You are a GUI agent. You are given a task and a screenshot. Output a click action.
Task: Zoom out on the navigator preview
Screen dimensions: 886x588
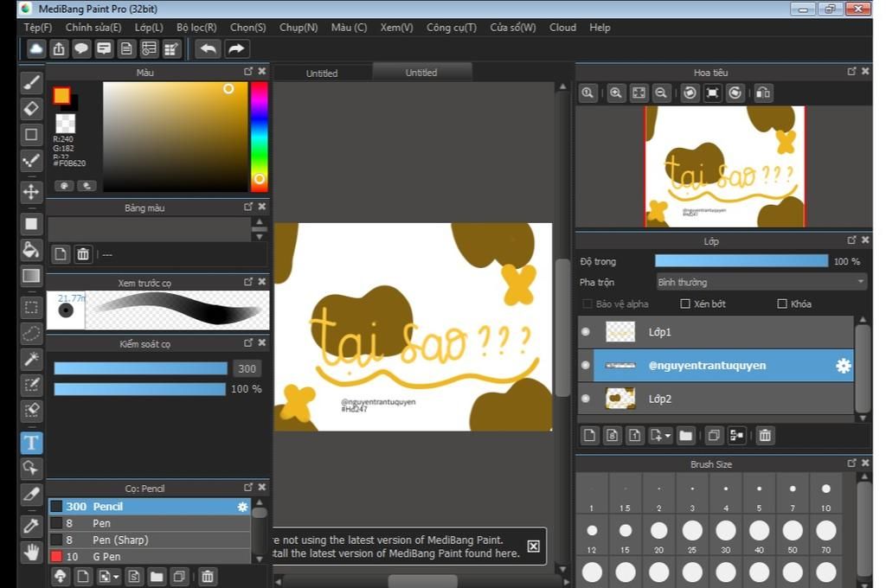tap(661, 93)
